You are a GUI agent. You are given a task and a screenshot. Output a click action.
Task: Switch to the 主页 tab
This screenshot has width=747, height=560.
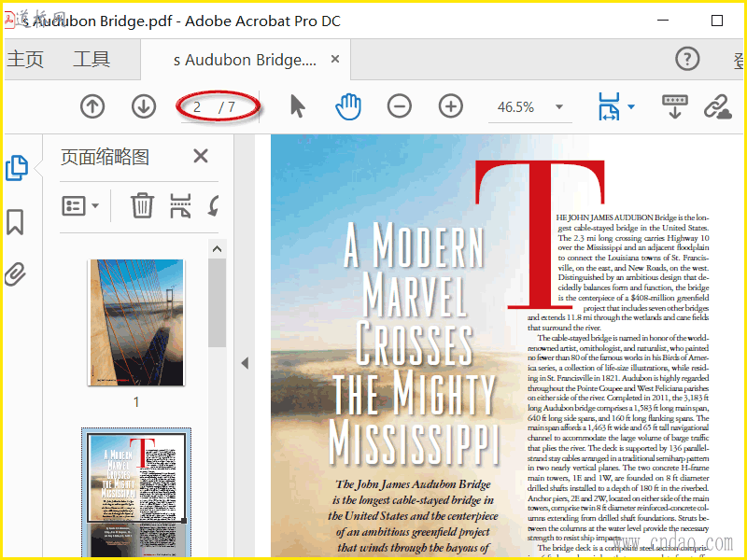click(x=25, y=59)
